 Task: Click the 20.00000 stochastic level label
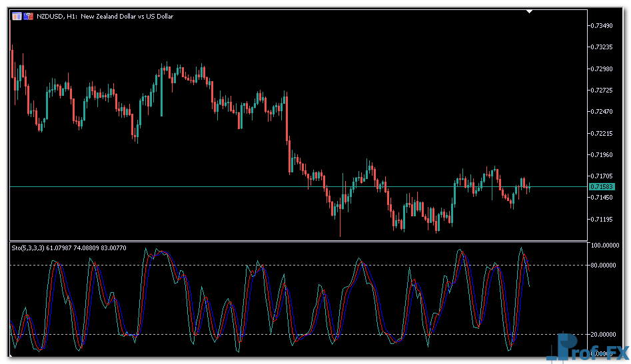pos(605,335)
